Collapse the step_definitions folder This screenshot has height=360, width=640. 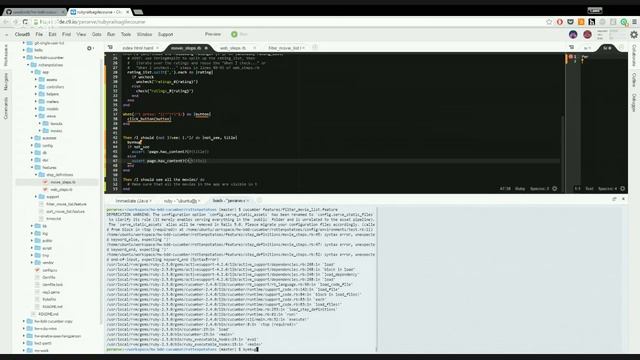[36, 175]
